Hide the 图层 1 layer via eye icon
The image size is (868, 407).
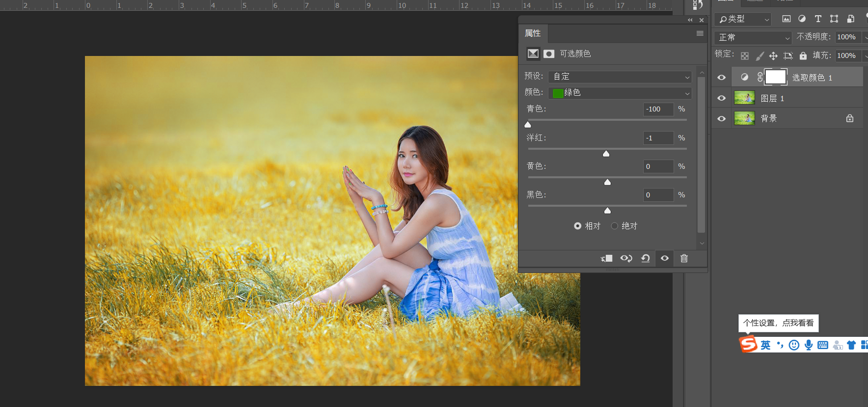tap(721, 98)
